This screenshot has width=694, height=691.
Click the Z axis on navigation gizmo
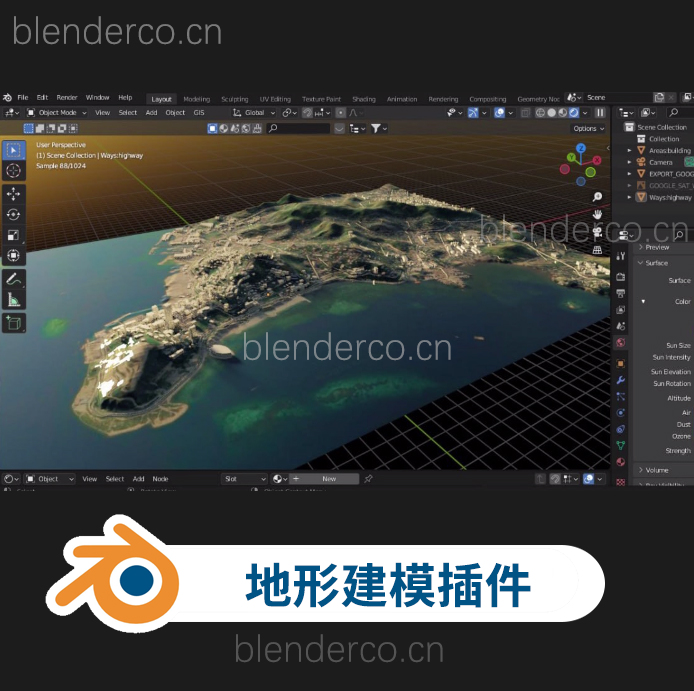point(581,148)
